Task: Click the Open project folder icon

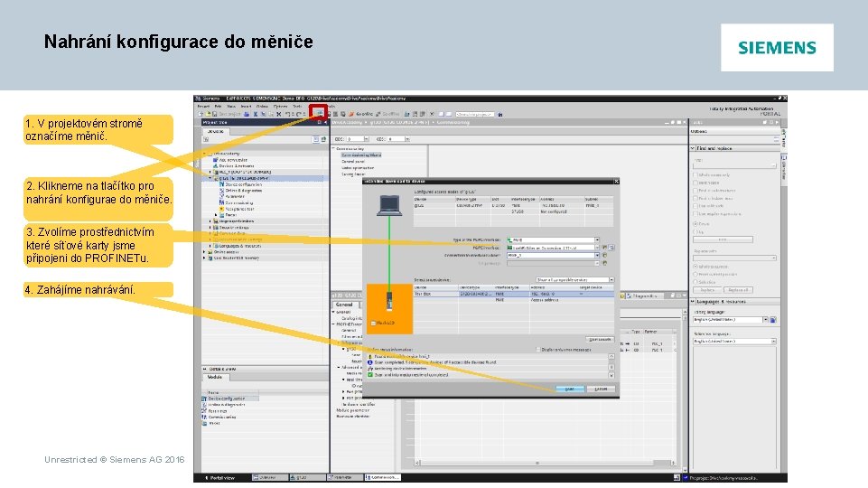Action: [208, 114]
